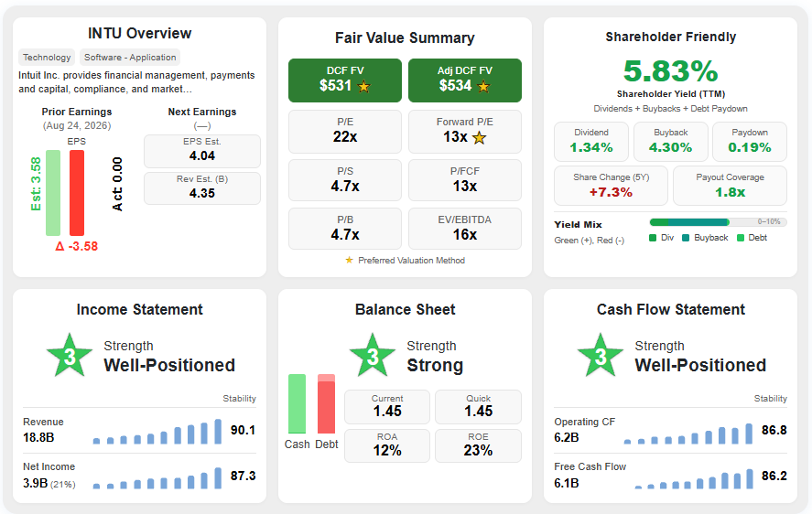Screen dimensions: 812x514
Task: Click the Operating CF stability score 86.8
Action: [774, 430]
